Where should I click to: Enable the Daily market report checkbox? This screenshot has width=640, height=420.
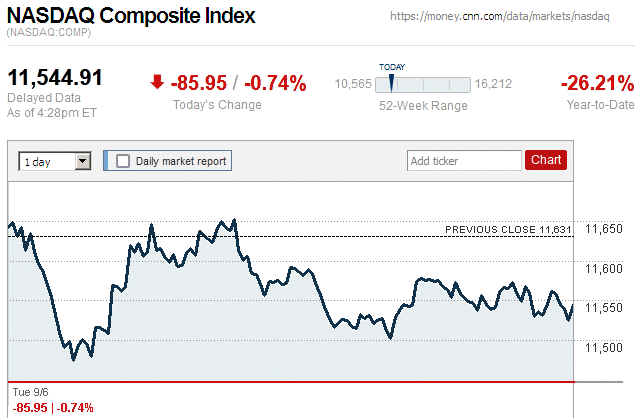pyautogui.click(x=123, y=160)
